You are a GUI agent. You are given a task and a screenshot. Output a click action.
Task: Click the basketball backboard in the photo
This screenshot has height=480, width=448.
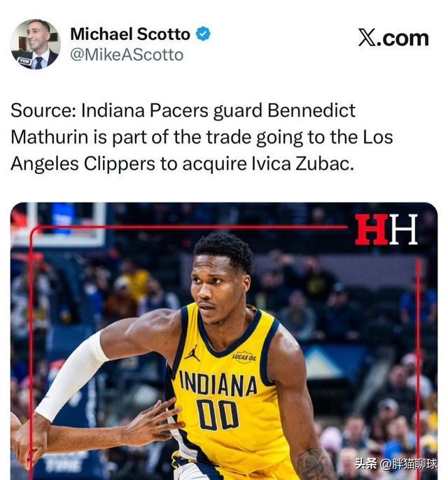pyautogui.click(x=59, y=223)
